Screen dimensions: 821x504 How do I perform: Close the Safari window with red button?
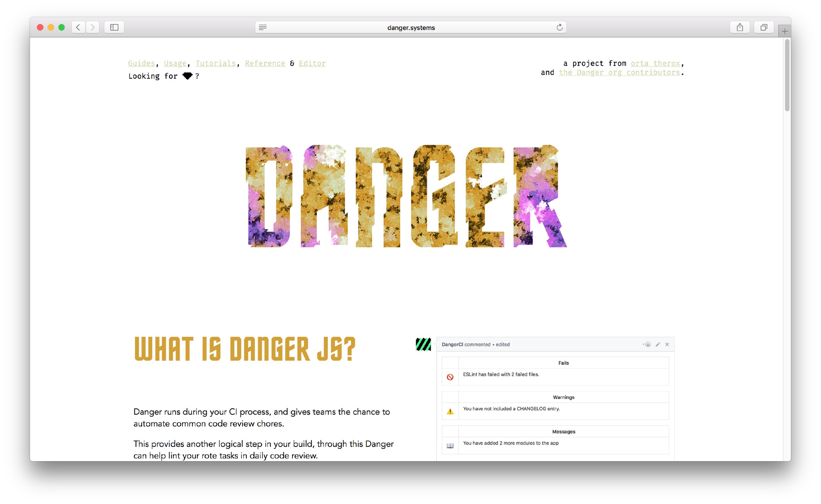40,27
